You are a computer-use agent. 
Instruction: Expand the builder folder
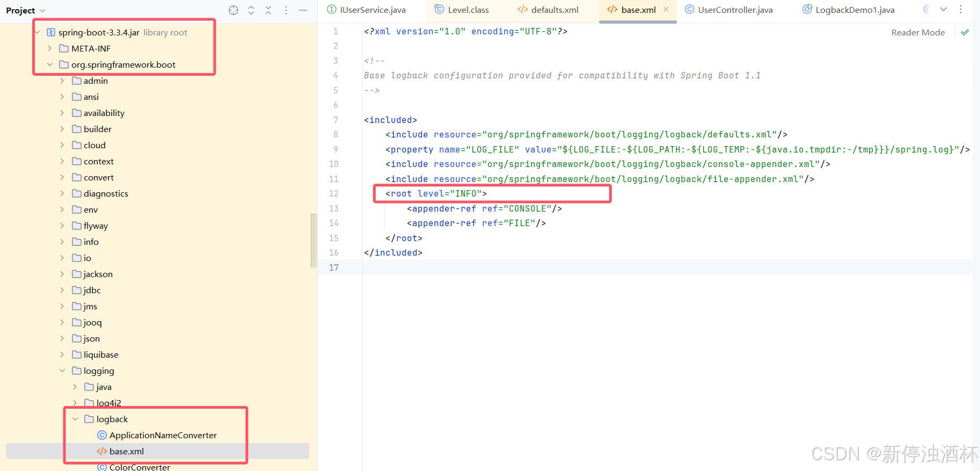pos(62,129)
